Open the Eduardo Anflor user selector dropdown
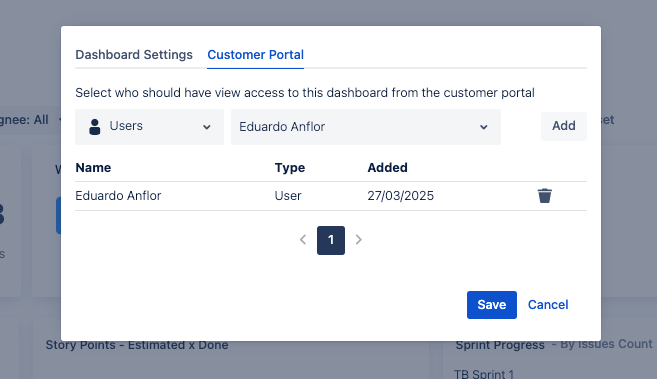This screenshot has width=657, height=379. coord(366,127)
